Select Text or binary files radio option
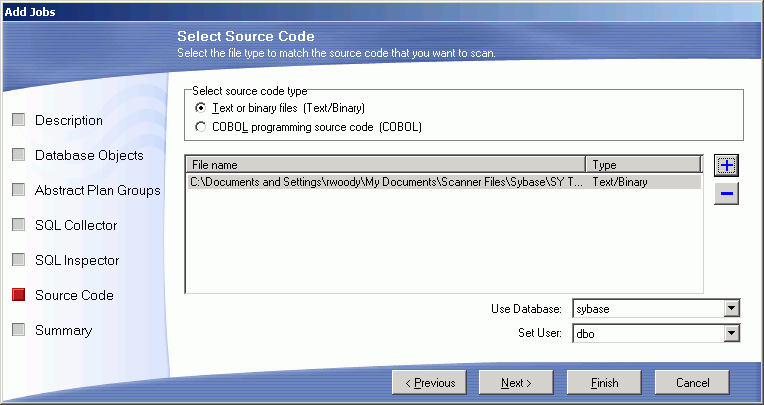The image size is (764, 405). tap(202, 108)
